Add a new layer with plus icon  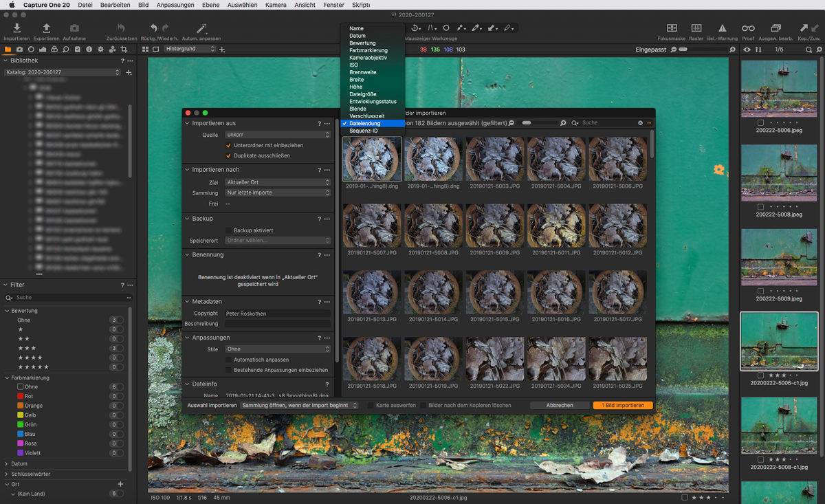tap(222, 50)
